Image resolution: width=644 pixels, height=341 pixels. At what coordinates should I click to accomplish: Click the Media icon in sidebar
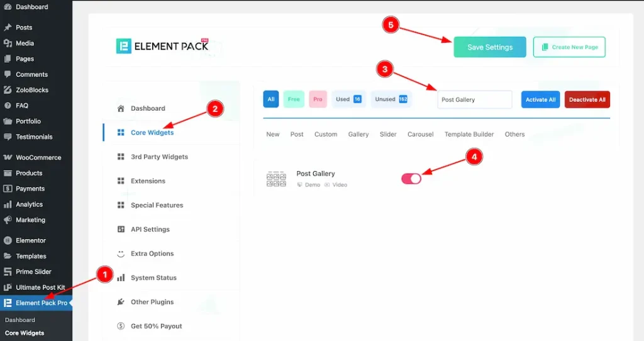pyautogui.click(x=8, y=43)
